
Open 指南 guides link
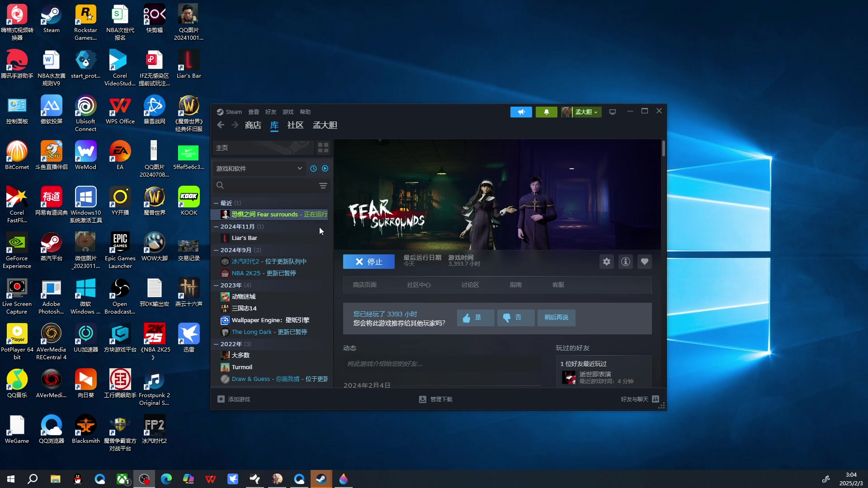(x=516, y=285)
